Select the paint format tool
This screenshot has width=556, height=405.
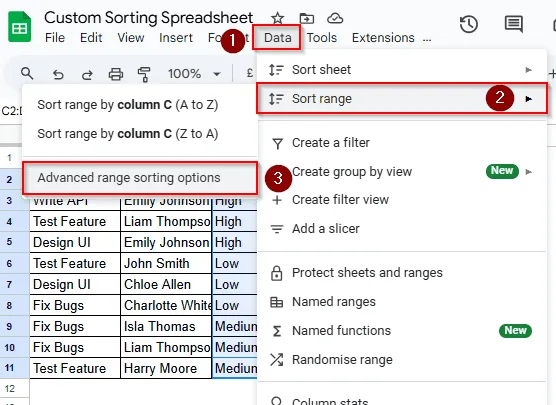click(144, 74)
